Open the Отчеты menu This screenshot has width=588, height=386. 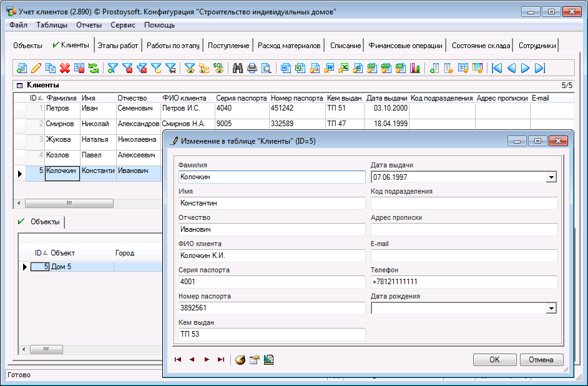click(x=89, y=25)
